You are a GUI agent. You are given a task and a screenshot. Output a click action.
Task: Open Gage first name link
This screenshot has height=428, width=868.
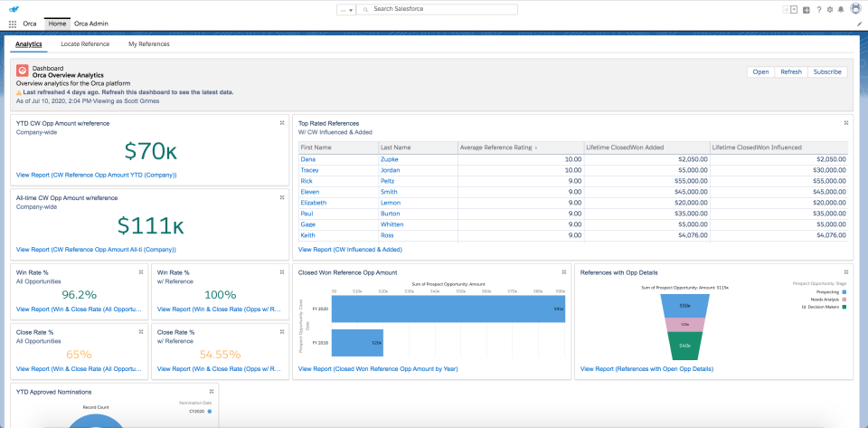click(307, 224)
